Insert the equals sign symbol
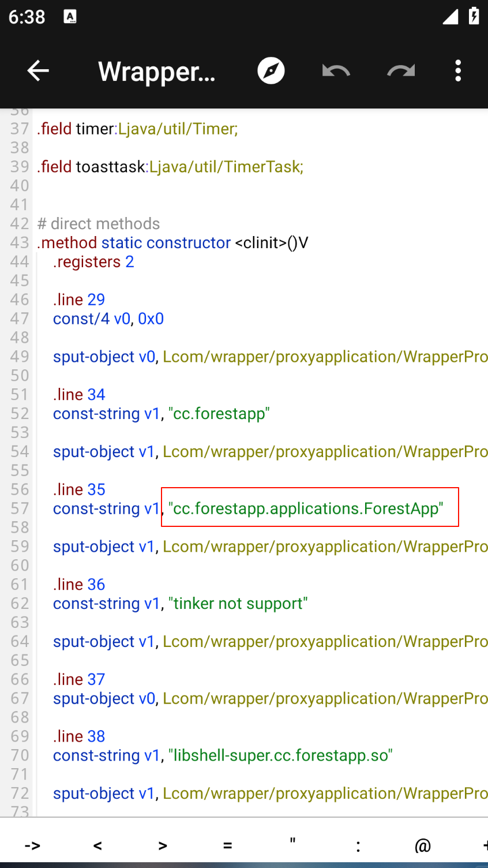Screen dimensions: 488x868 point(228,845)
